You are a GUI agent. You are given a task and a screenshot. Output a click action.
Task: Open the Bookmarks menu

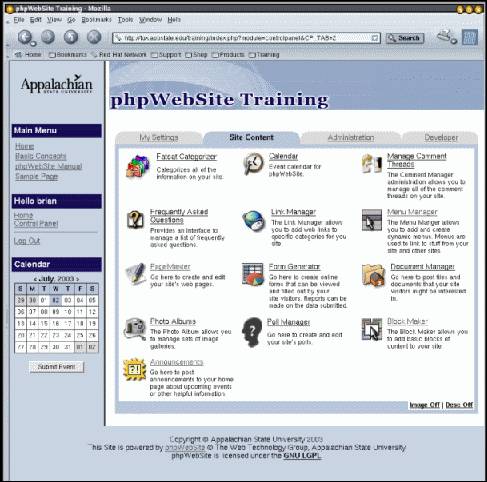click(96, 20)
